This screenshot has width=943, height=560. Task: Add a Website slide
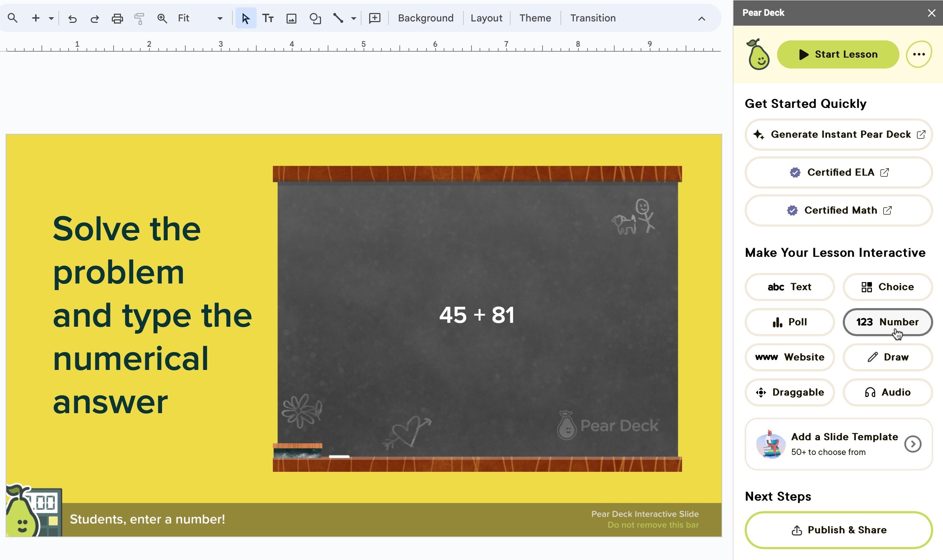tap(789, 357)
